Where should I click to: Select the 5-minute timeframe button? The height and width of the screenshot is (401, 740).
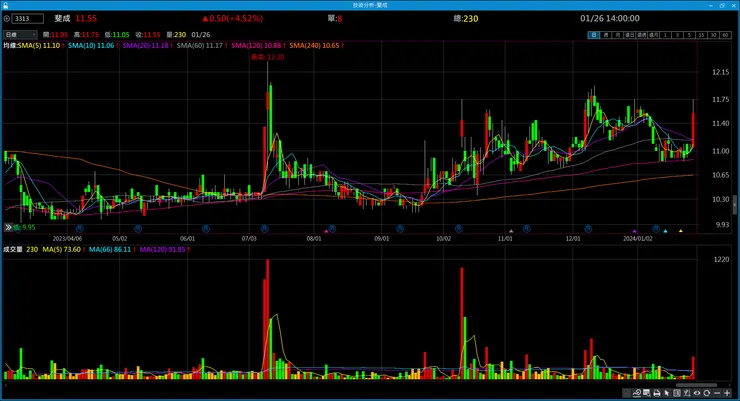click(690, 35)
